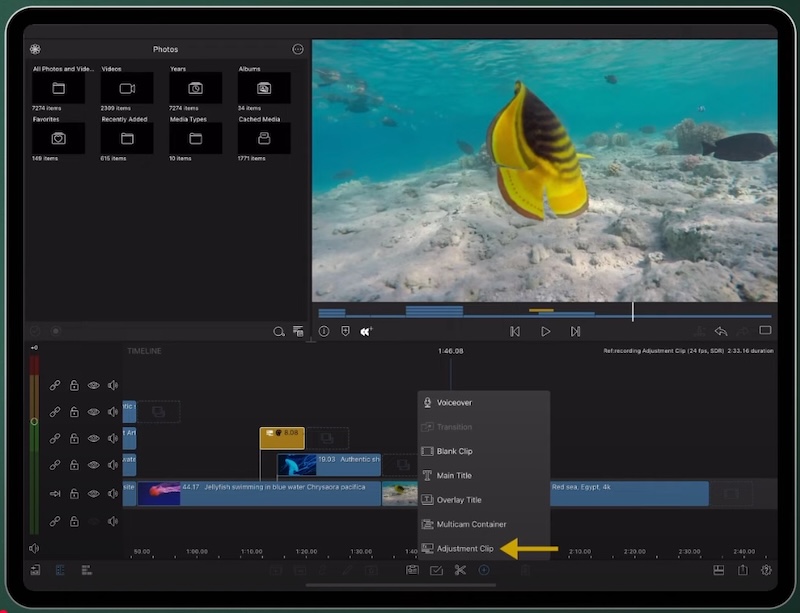Viewport: 800px width, 613px height.
Task: Choose Adjustment Clip from the add menu
Action: [x=484, y=549]
